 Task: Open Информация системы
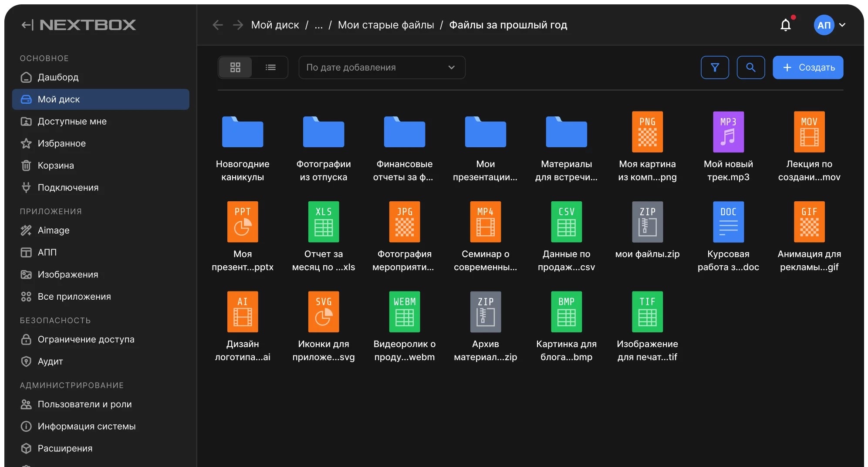pos(101,426)
